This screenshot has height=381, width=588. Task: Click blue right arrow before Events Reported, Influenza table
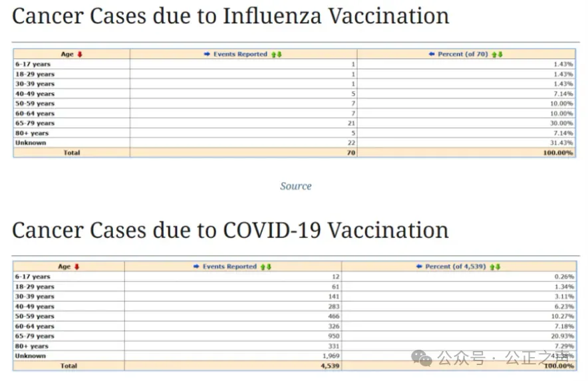[207, 55]
